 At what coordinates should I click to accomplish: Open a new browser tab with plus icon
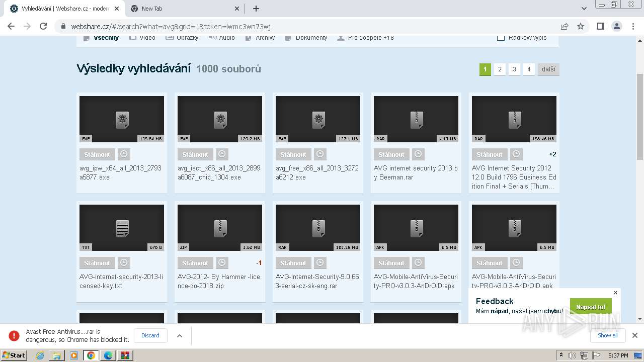(256, 9)
